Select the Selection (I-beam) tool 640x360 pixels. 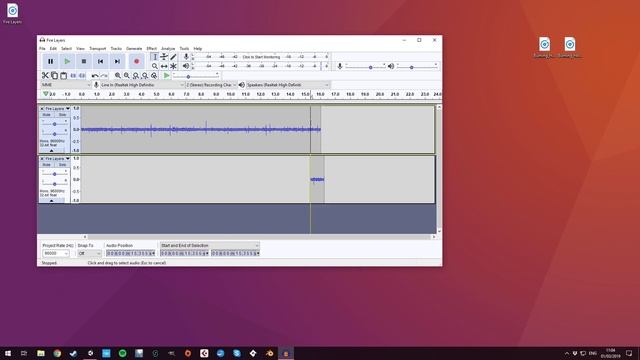[x=155, y=57]
